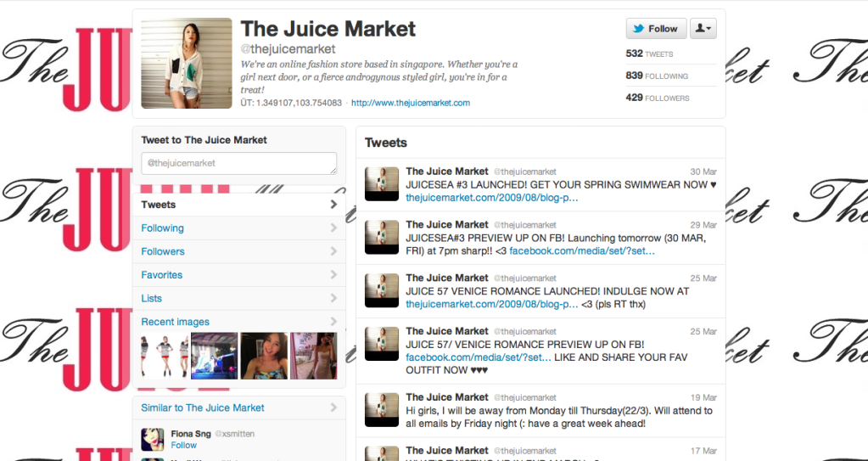The image size is (868, 461).
Task: Expand Favorites using its chevron arrow
Action: pyautogui.click(x=333, y=275)
